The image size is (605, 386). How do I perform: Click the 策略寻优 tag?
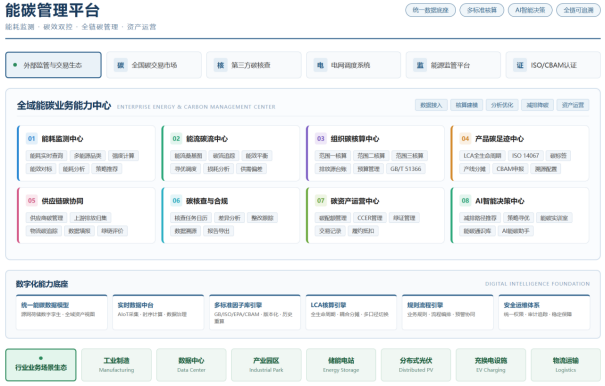(519, 218)
